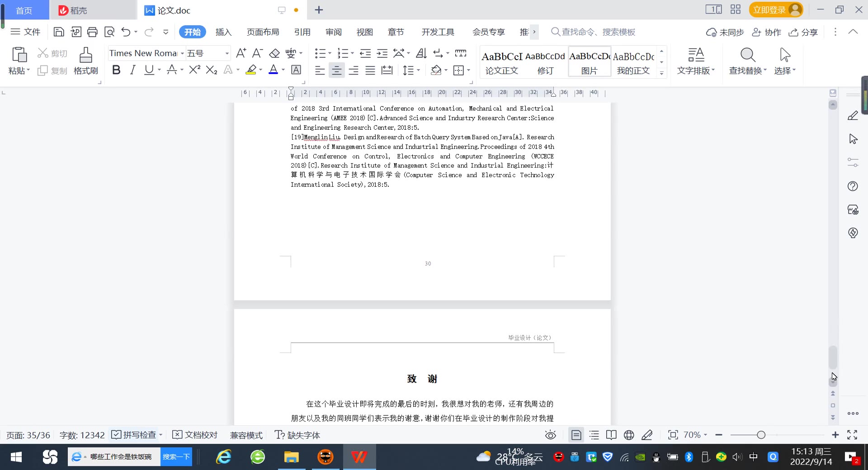Click the Distributed alignment icon
Image resolution: width=868 pixels, height=470 pixels.
387,70
